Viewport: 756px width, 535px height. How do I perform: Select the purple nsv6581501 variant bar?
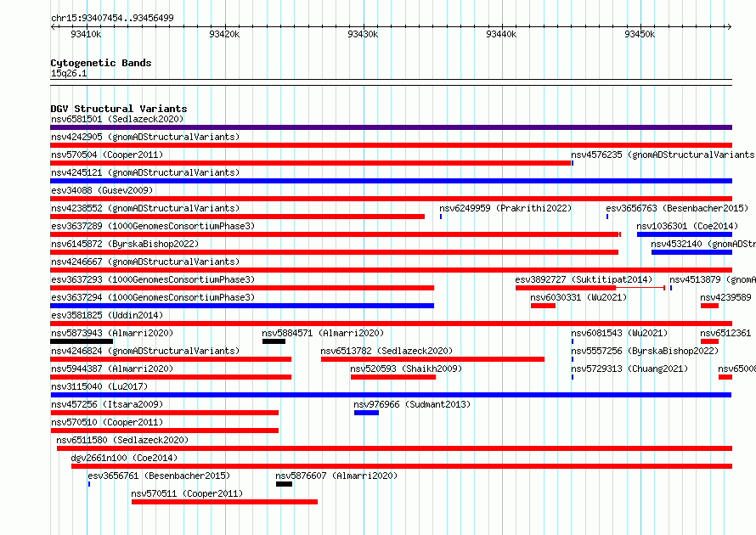391,127
